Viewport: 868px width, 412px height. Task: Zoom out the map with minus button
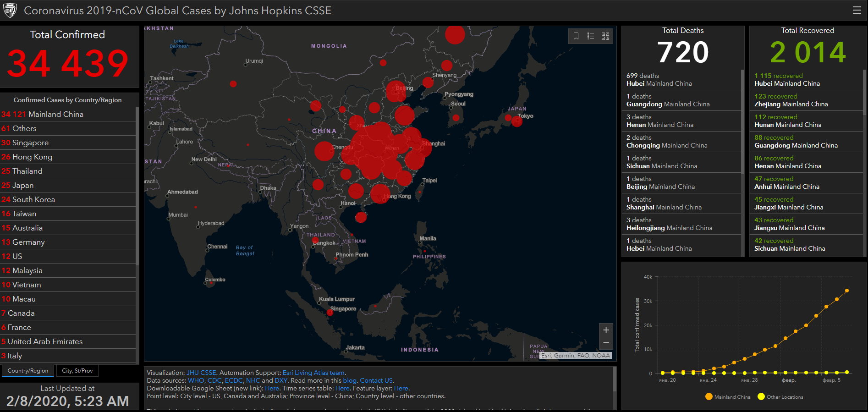click(x=606, y=343)
